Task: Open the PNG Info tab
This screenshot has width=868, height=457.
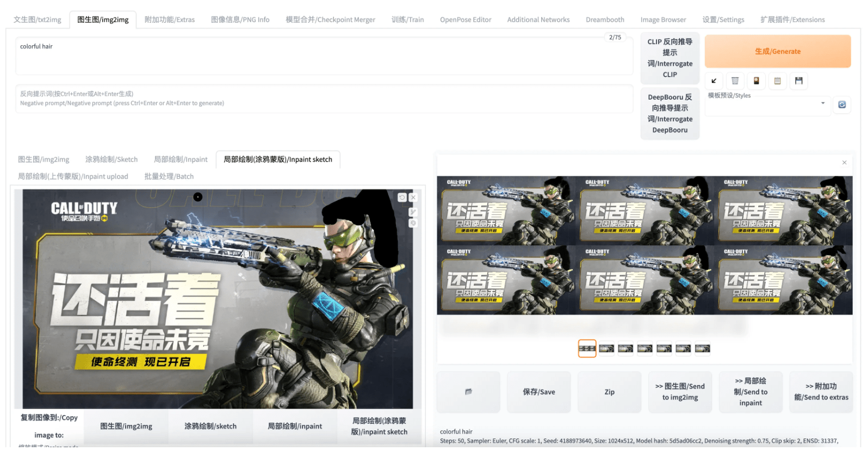Action: tap(240, 20)
